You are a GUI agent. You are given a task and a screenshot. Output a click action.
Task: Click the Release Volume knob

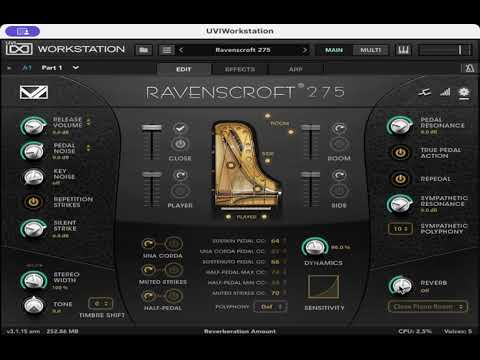[x=33, y=126]
